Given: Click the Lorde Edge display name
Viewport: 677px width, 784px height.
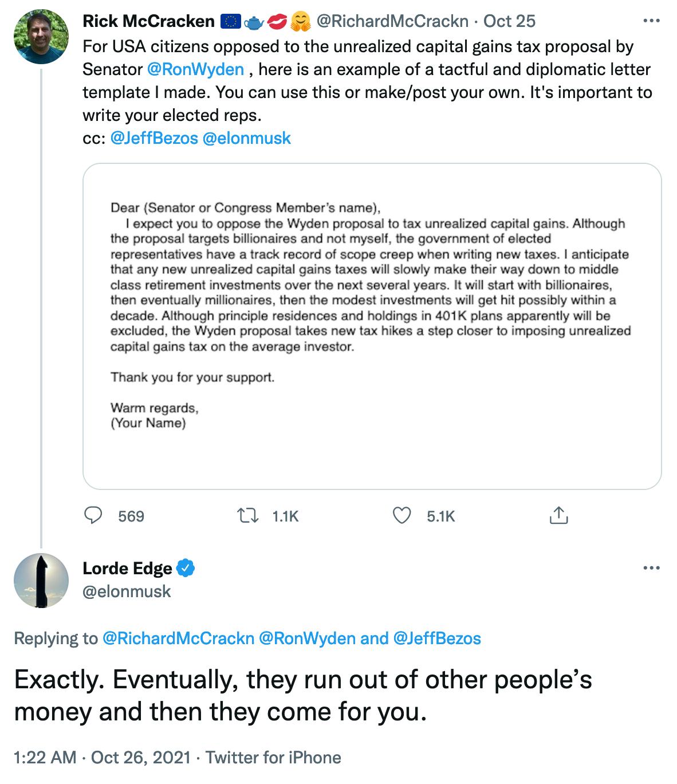Looking at the screenshot, I should pos(127,568).
